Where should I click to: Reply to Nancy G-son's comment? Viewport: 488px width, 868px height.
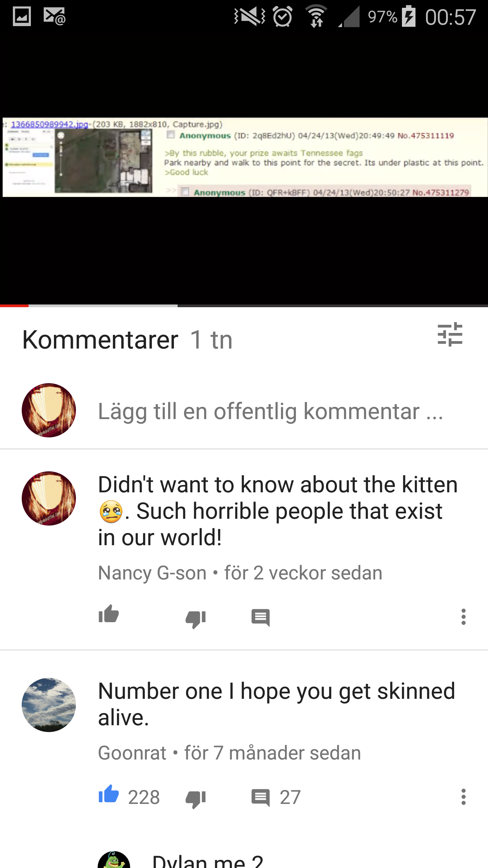pos(261,618)
